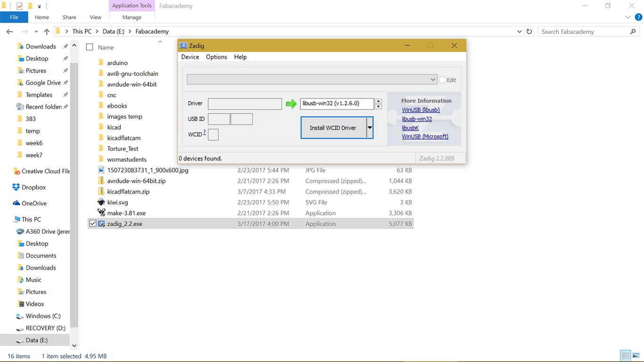Switch to large thumbnails view icon
The width and height of the screenshot is (644, 362).
[x=636, y=356]
